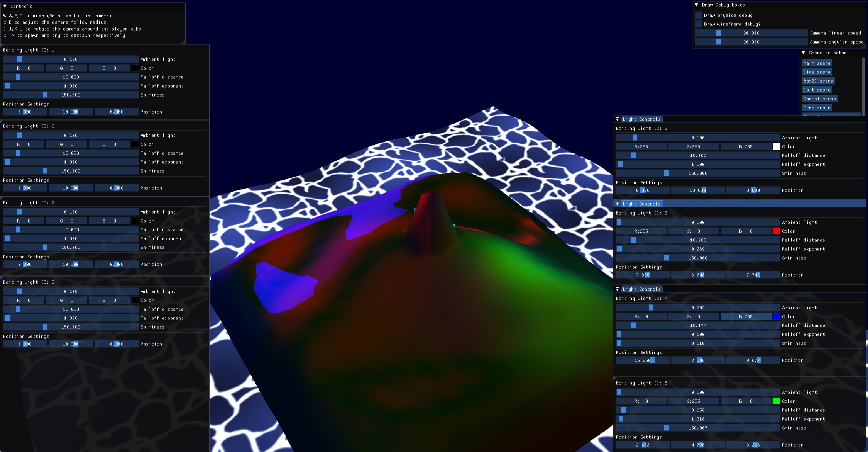Click white color swatch of Light 2
The image size is (868, 452).
point(777,146)
